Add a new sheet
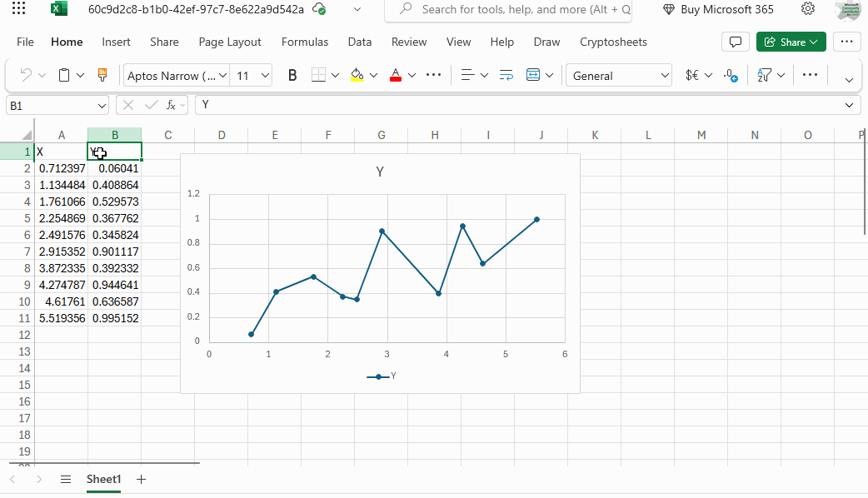This screenshot has height=498, width=868. point(141,479)
